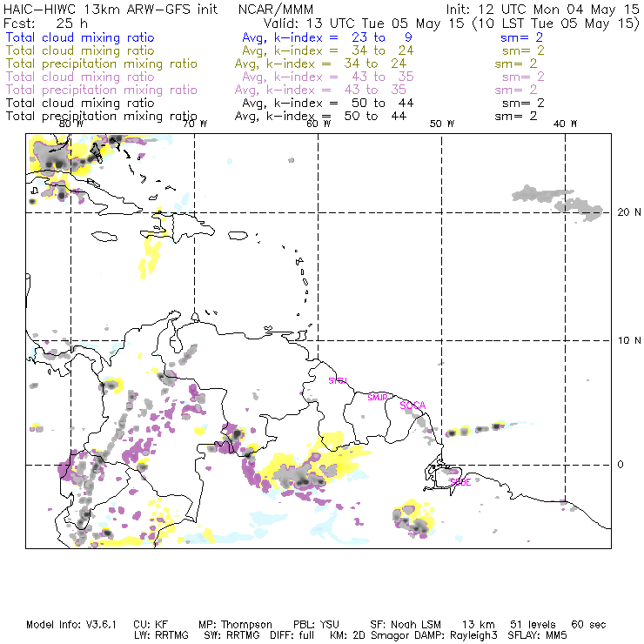
Task: Click the 'NCAR/MMM' header text
Action: [276, 10]
